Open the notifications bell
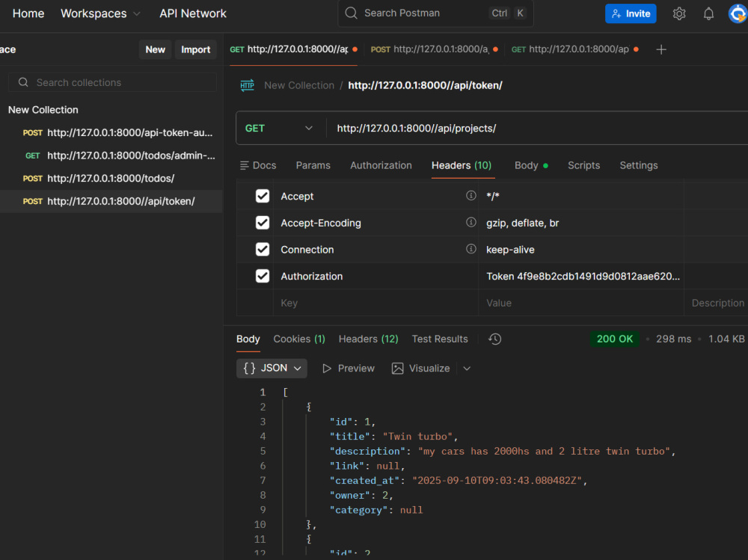The width and height of the screenshot is (748, 560). pos(708,14)
